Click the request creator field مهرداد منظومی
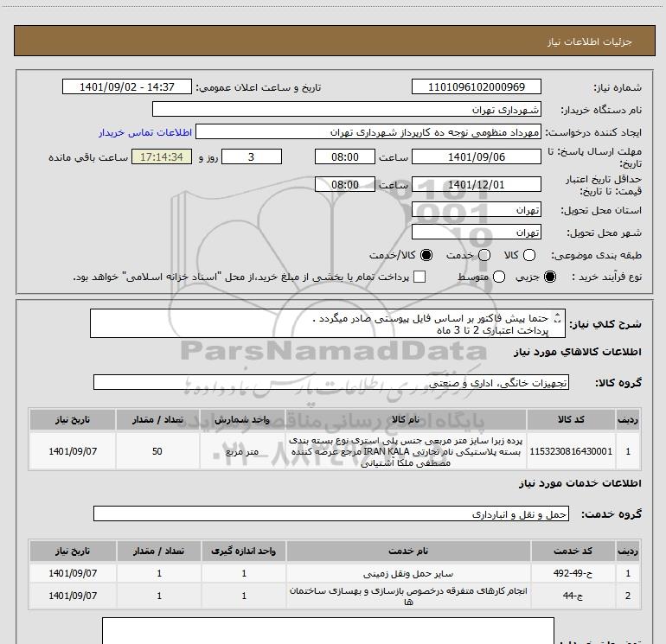The width and height of the screenshot is (666, 644). (x=368, y=132)
